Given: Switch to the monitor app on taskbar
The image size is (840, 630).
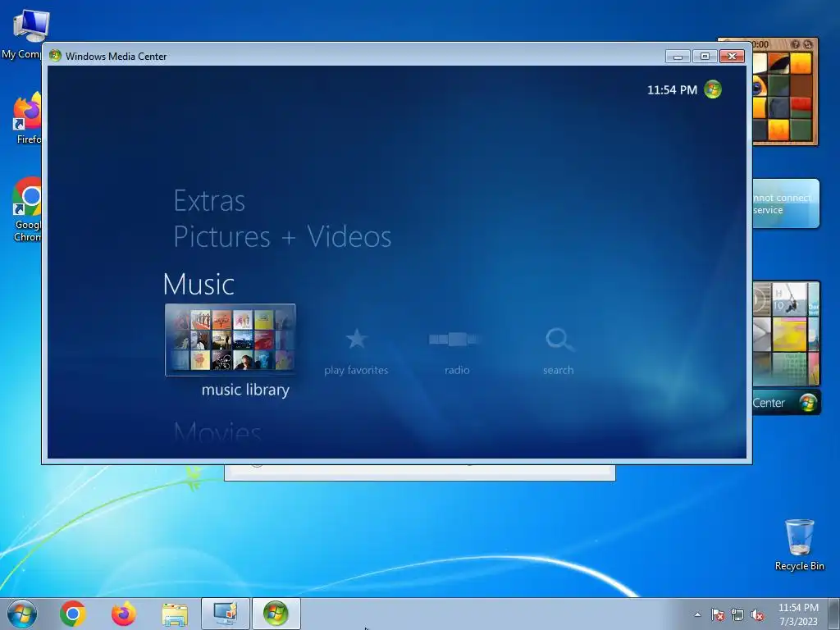Looking at the screenshot, I should [225, 614].
